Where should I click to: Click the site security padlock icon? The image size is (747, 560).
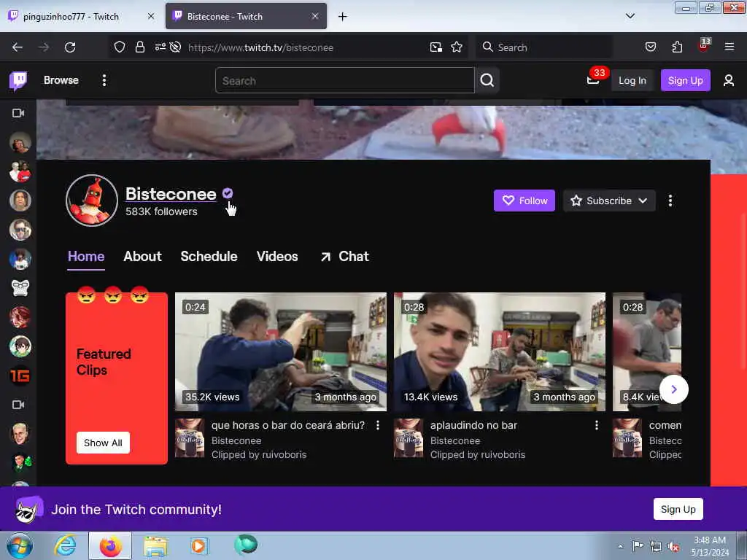[139, 47]
